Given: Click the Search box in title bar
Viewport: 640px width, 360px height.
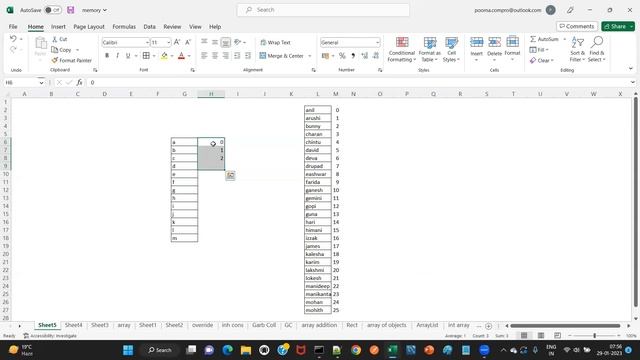Looking at the screenshot, I should tap(323, 10).
